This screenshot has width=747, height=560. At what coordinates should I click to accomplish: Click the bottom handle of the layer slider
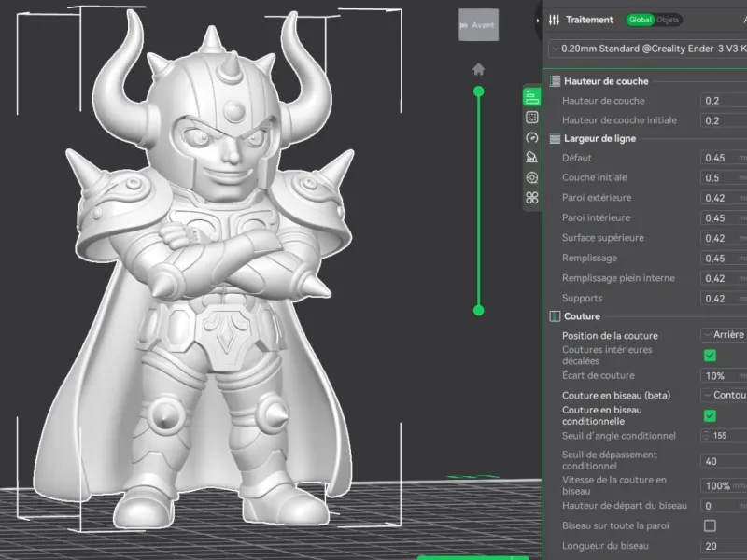(478, 311)
